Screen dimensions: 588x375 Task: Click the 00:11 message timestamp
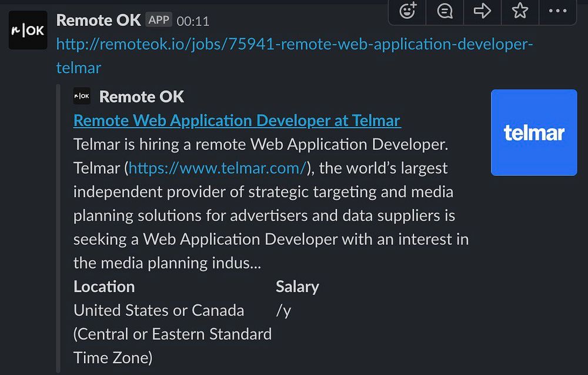coord(193,21)
